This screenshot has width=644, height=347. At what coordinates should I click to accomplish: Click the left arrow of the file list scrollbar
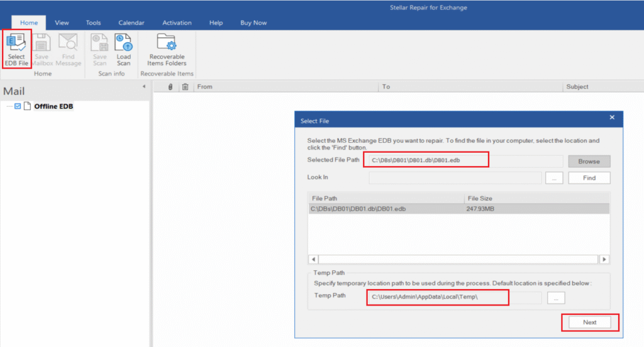313,259
